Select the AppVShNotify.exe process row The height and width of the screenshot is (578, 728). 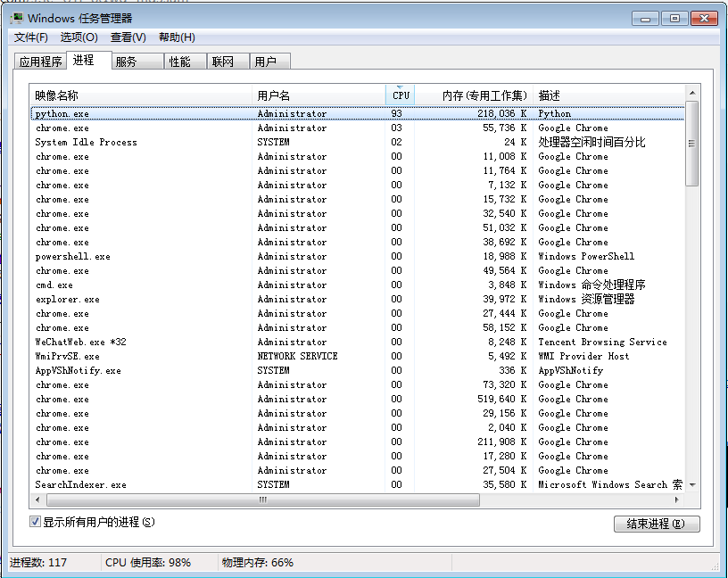pyautogui.click(x=357, y=370)
